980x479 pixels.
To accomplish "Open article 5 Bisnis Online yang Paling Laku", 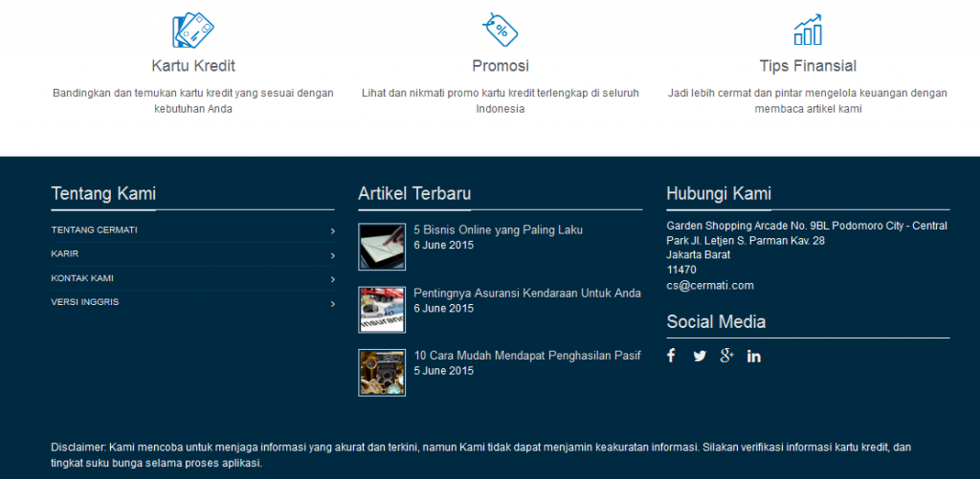I will point(498,229).
